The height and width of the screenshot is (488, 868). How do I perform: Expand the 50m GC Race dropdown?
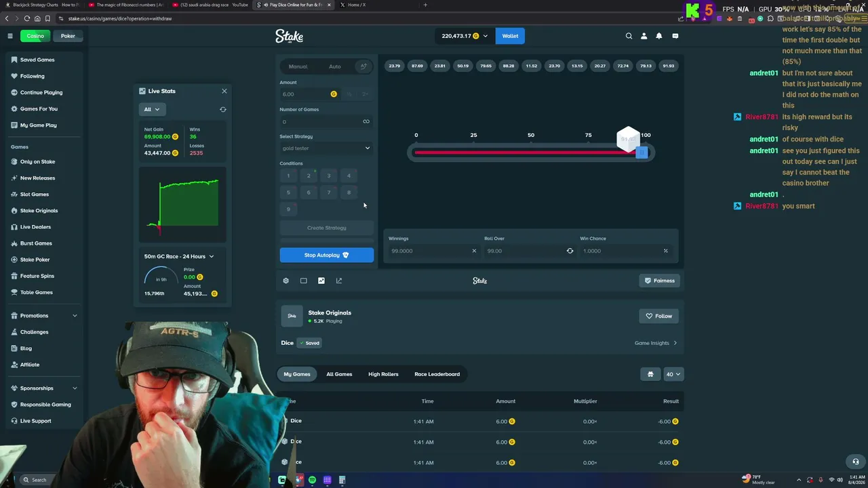[x=179, y=256]
